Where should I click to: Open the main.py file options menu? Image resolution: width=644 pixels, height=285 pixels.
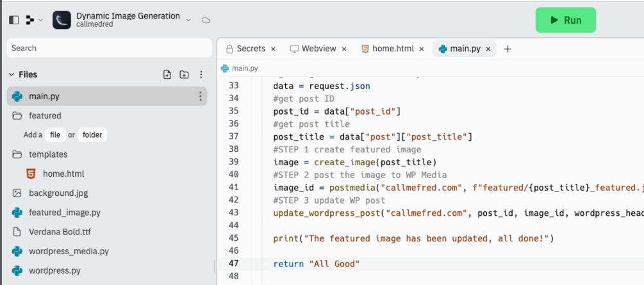coord(200,96)
